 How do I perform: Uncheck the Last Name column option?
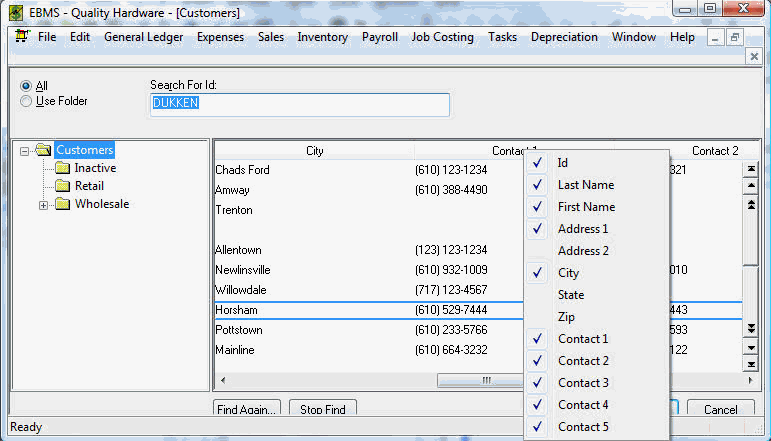585,185
